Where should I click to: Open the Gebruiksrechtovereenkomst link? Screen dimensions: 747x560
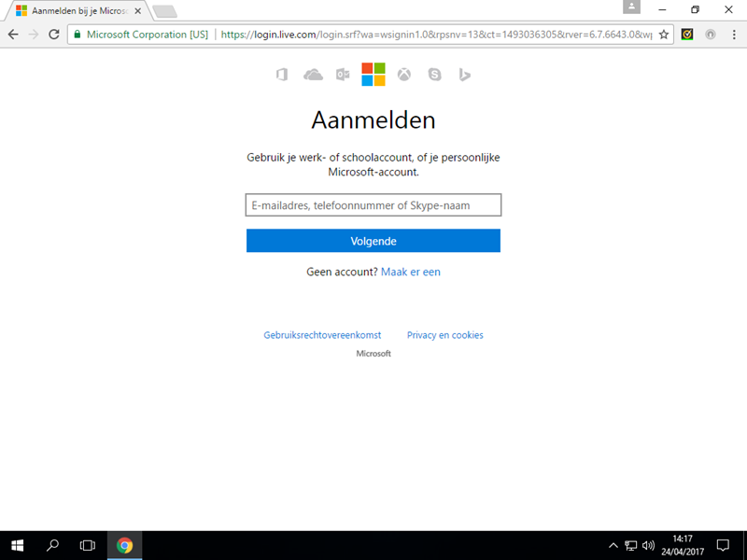[322, 335]
